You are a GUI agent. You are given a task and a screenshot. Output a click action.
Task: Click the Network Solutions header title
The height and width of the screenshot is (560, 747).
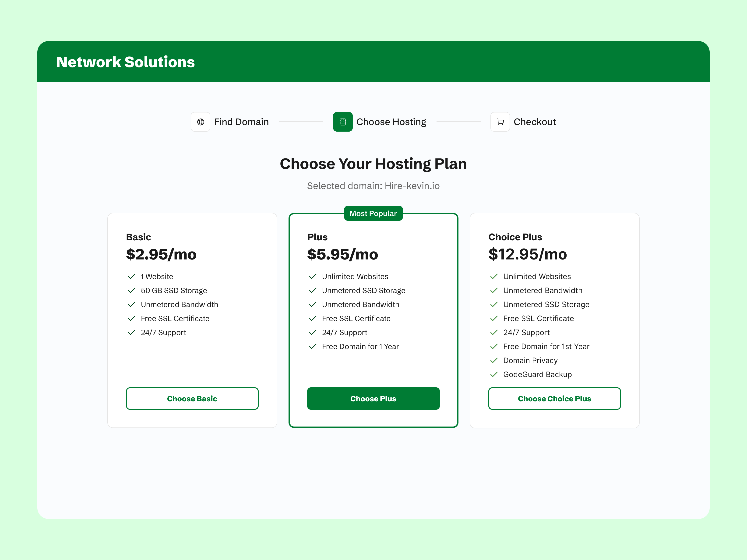click(125, 62)
